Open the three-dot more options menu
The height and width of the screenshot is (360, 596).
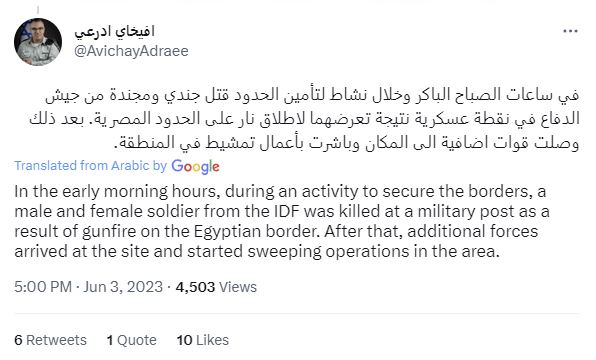click(571, 32)
